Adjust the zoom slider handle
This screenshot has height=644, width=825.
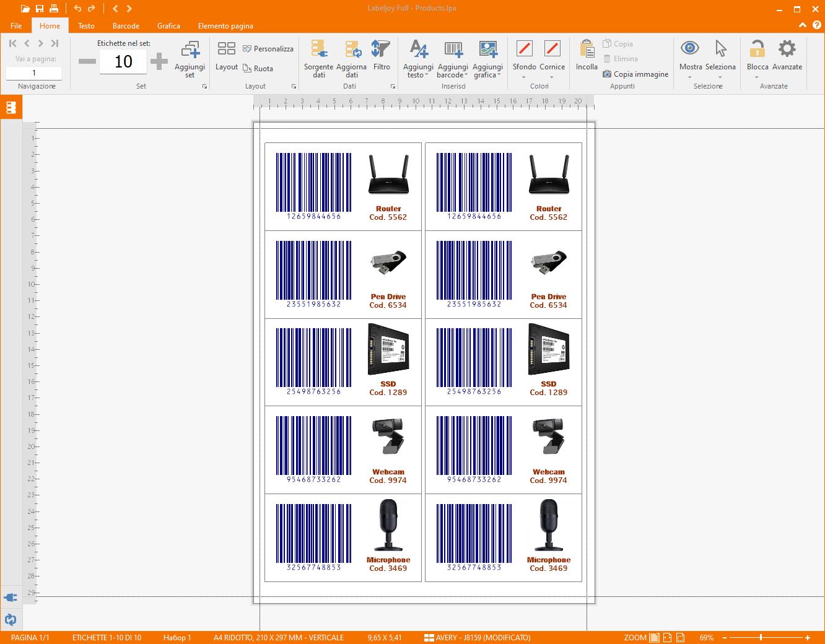coord(761,638)
